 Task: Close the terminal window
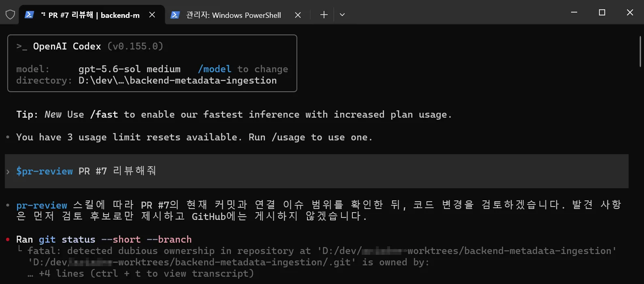click(630, 13)
